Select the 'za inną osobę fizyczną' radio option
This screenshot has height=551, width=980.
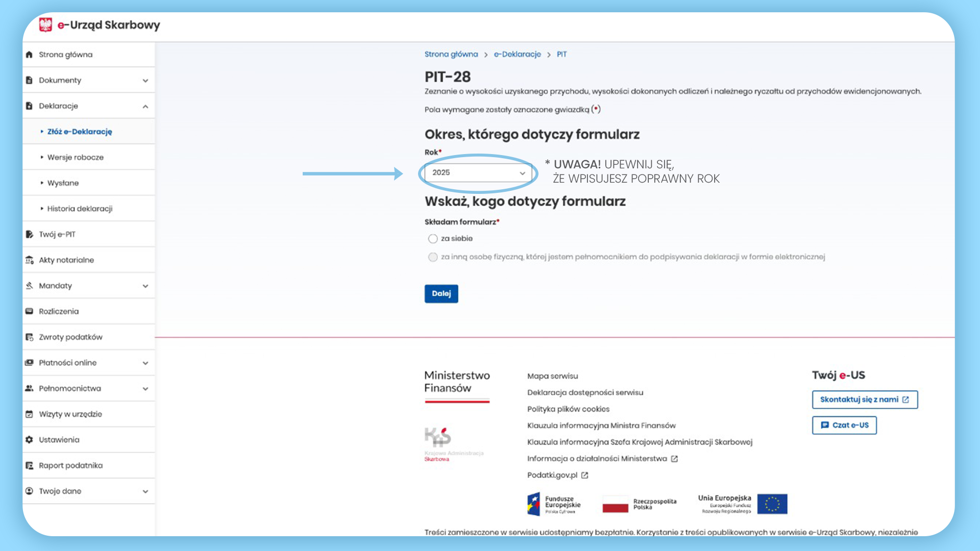click(x=433, y=257)
